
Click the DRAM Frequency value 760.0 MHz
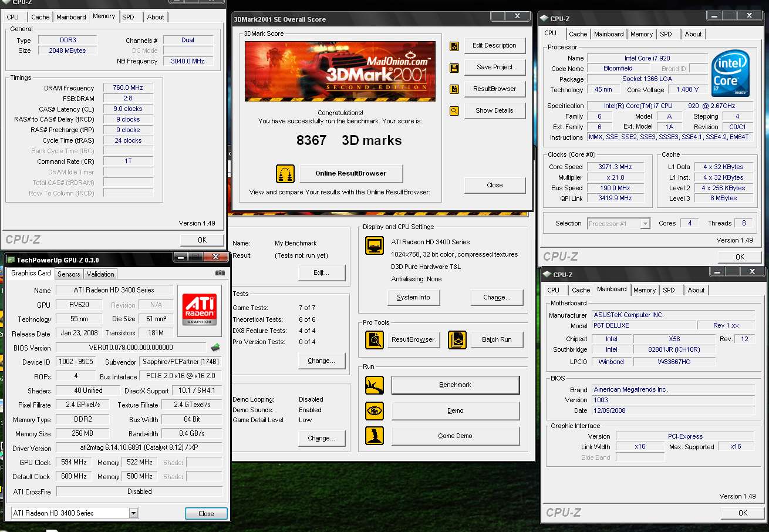129,88
